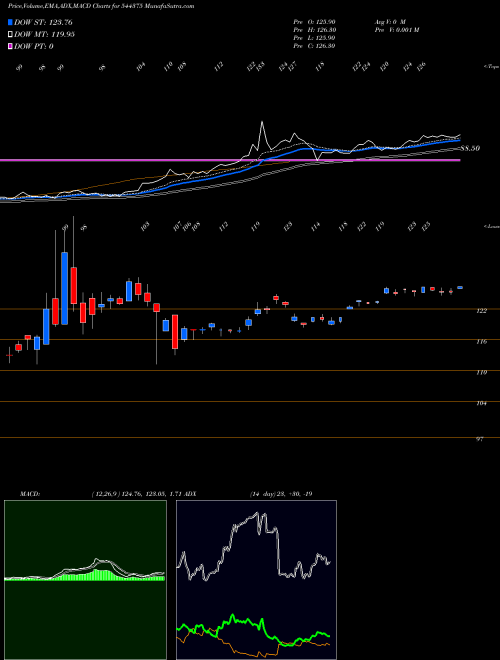The image size is (500, 660).
Task: Click the 110 price level label
Action: click(x=481, y=372)
